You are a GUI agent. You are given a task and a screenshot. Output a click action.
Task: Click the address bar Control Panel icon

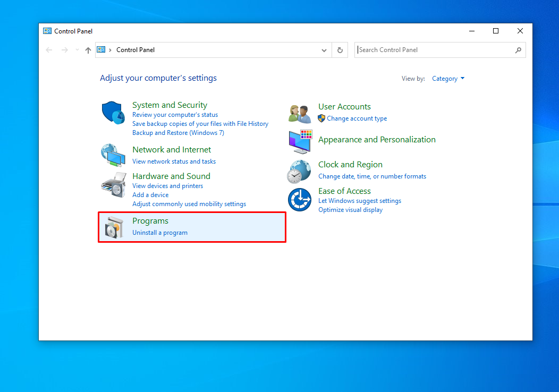pyautogui.click(x=101, y=50)
